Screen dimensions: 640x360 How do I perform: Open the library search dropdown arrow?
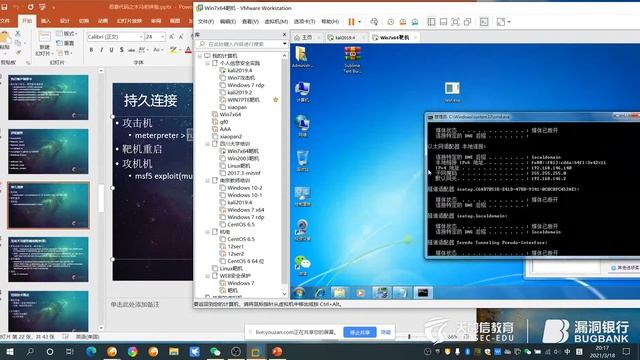tap(284, 44)
